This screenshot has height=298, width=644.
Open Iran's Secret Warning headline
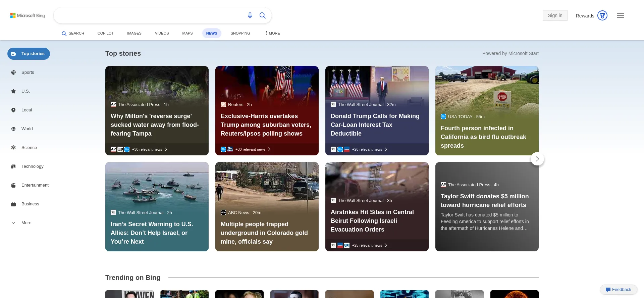pos(152,233)
